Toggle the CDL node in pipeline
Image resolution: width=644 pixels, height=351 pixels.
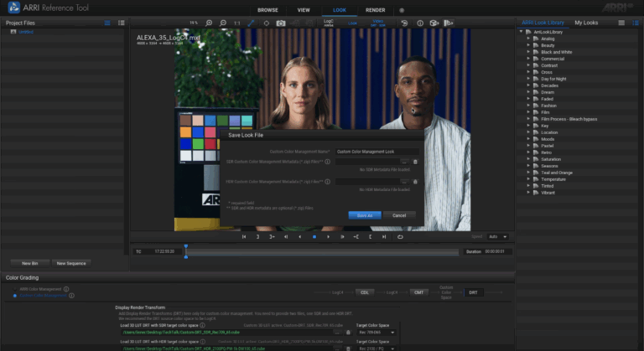coord(364,292)
